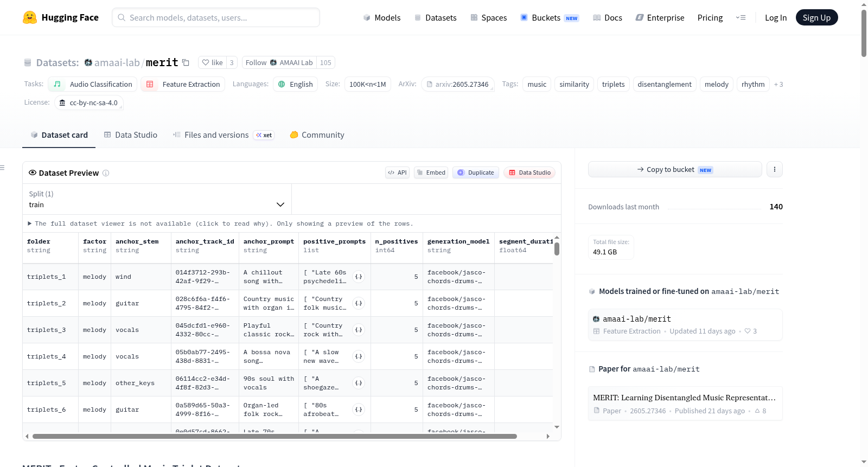Viewport: 868px width, 467px height.
Task: Open the left sidebar table of contents icon
Action: coord(3,168)
